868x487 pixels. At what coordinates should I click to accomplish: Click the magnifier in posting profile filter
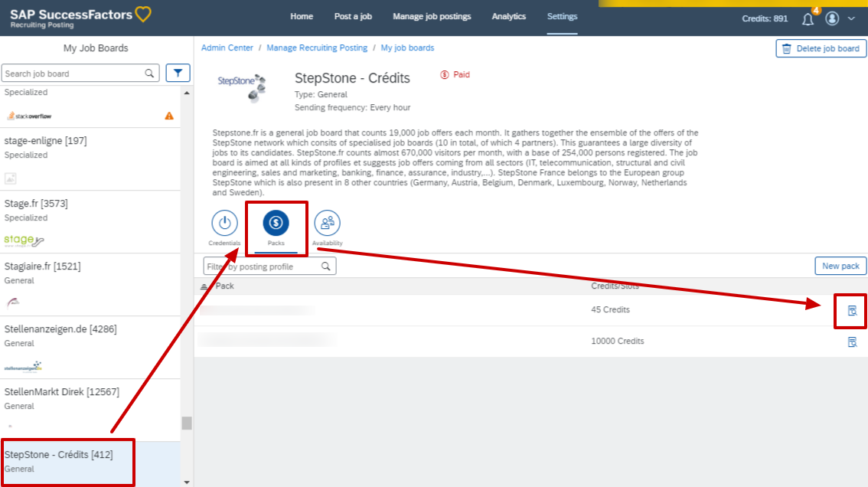tap(326, 266)
